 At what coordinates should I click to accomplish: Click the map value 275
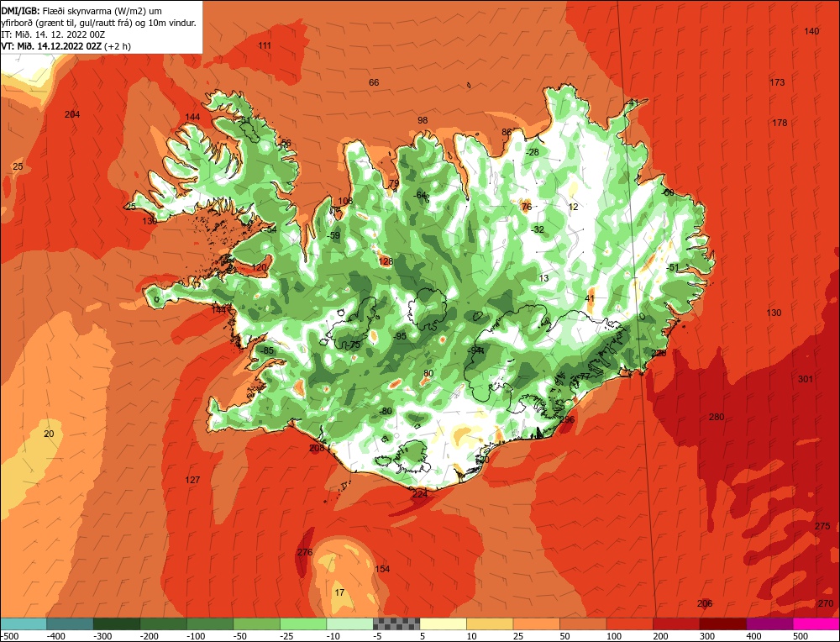822,526
